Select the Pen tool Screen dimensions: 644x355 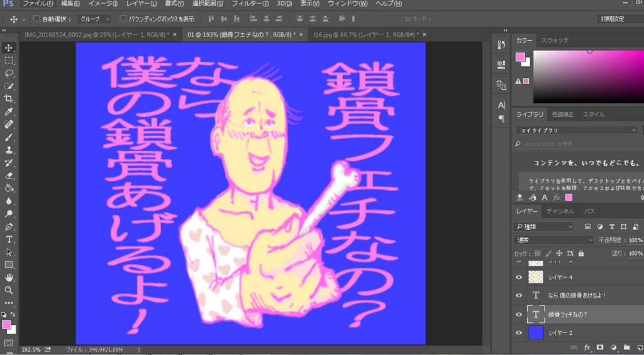[x=9, y=227]
